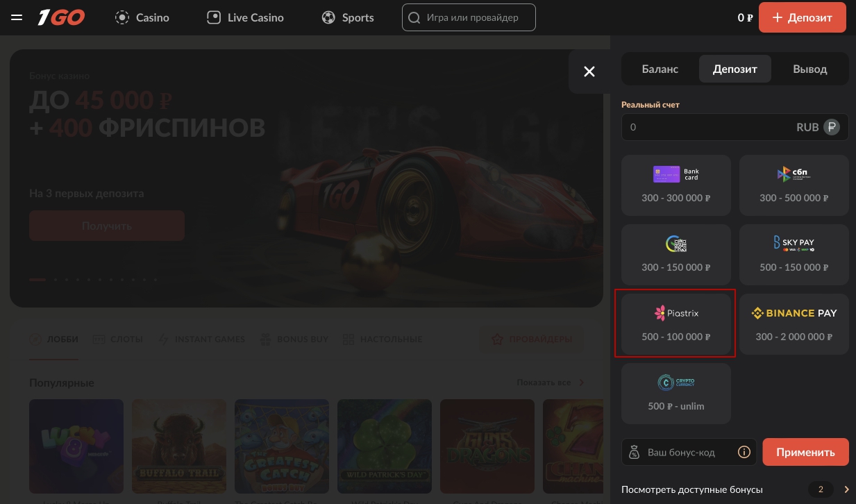This screenshot has height=504, width=856.
Task: Click the RUB currency selector
Action: (x=831, y=128)
